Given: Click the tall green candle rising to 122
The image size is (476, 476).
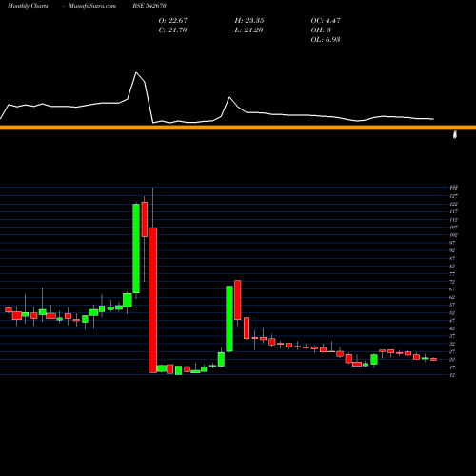Looking at the screenshot, I should tap(136, 248).
